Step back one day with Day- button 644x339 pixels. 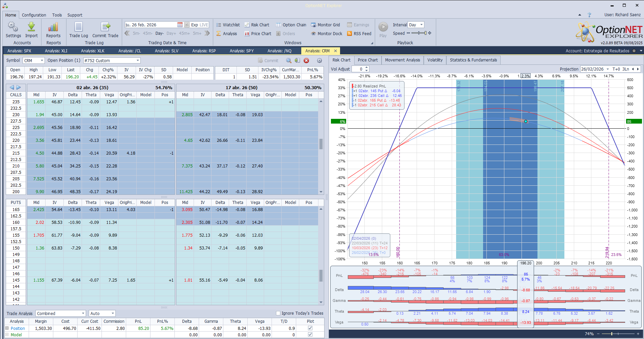pos(160,33)
